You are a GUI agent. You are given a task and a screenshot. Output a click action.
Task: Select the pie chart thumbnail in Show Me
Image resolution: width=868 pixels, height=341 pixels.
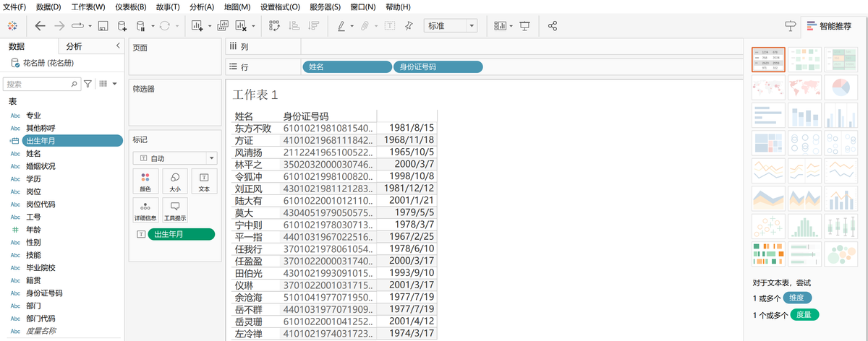click(x=841, y=89)
